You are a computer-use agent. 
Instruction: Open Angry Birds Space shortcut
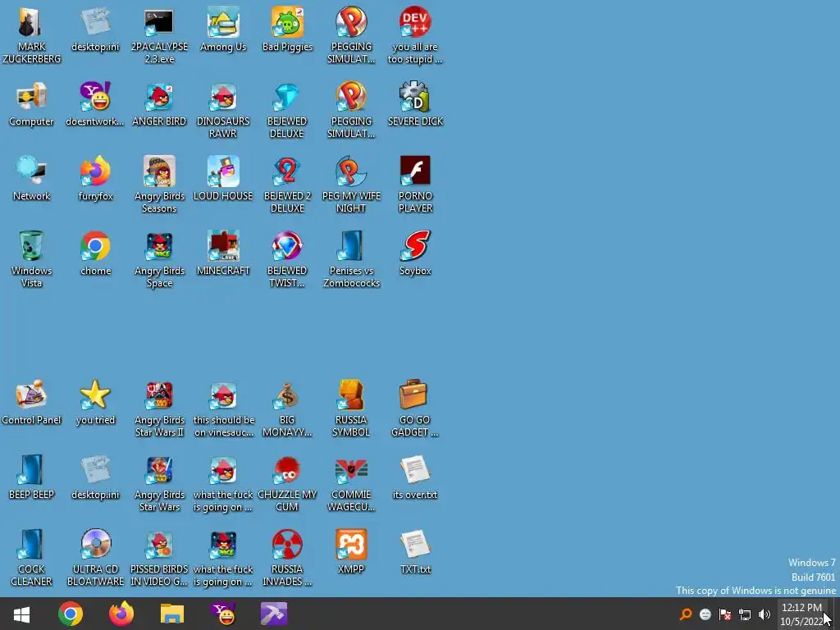[x=159, y=246]
